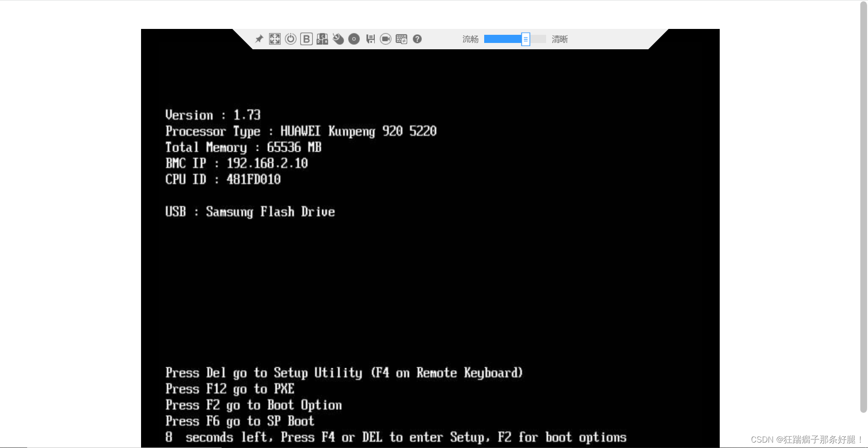Click the floppy disk image icon
Image resolution: width=868 pixels, height=448 pixels.
(370, 39)
